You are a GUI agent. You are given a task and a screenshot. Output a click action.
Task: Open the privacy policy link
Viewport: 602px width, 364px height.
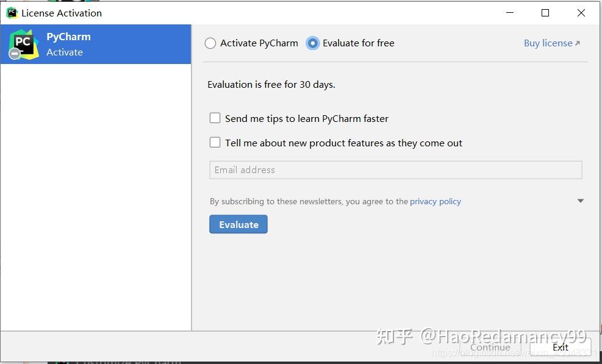tap(435, 201)
